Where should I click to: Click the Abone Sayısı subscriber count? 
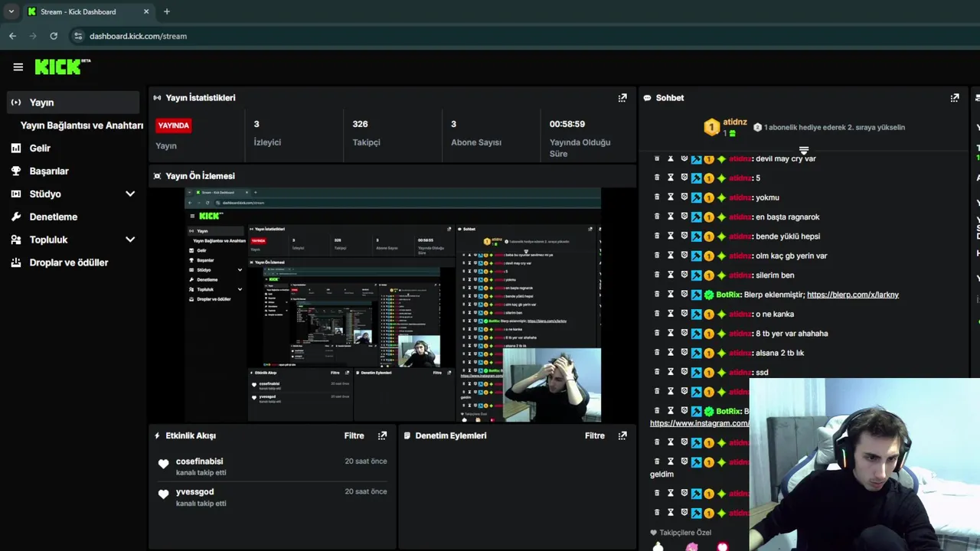click(x=476, y=142)
